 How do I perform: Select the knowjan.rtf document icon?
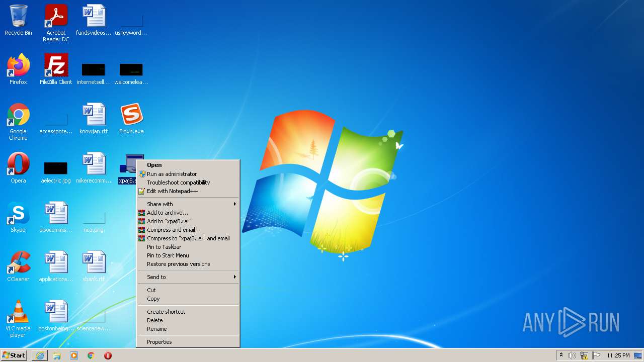94,119
